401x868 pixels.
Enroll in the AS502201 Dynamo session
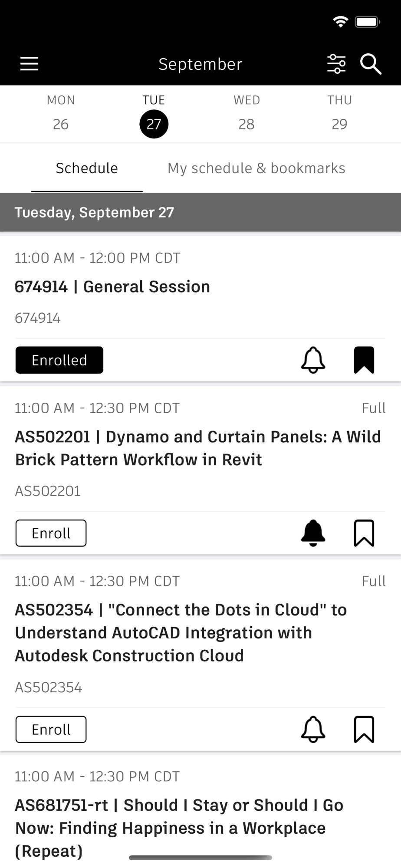(x=51, y=533)
